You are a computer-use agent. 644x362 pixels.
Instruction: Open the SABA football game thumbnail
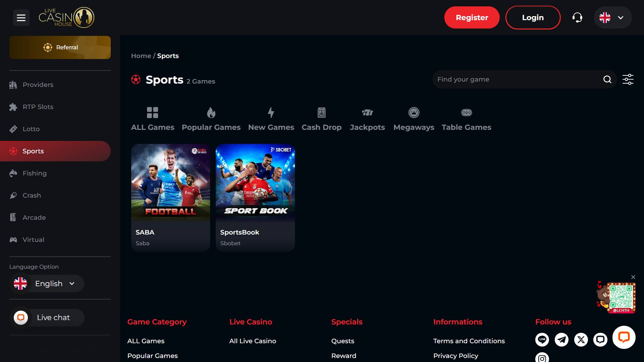coord(170,183)
